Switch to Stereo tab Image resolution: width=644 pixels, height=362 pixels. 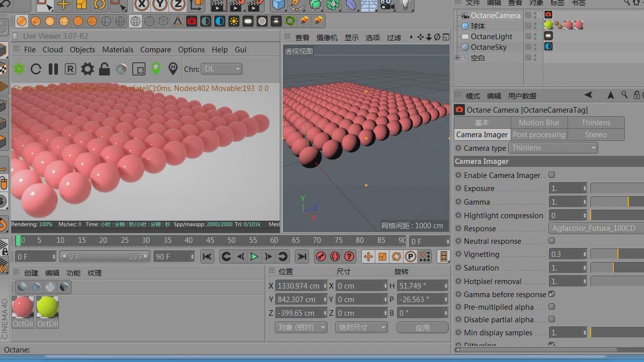coord(596,135)
